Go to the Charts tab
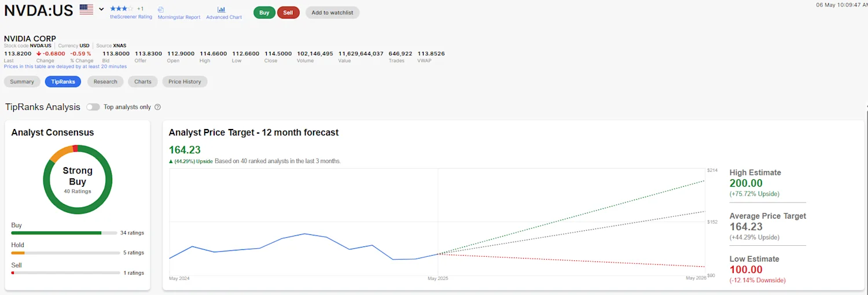The height and width of the screenshot is (295, 868). click(x=143, y=82)
